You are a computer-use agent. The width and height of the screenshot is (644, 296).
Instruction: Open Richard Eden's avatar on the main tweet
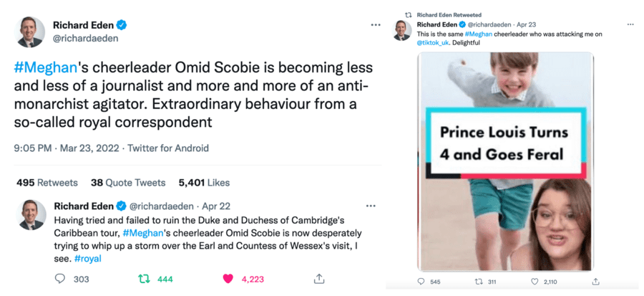(31, 33)
